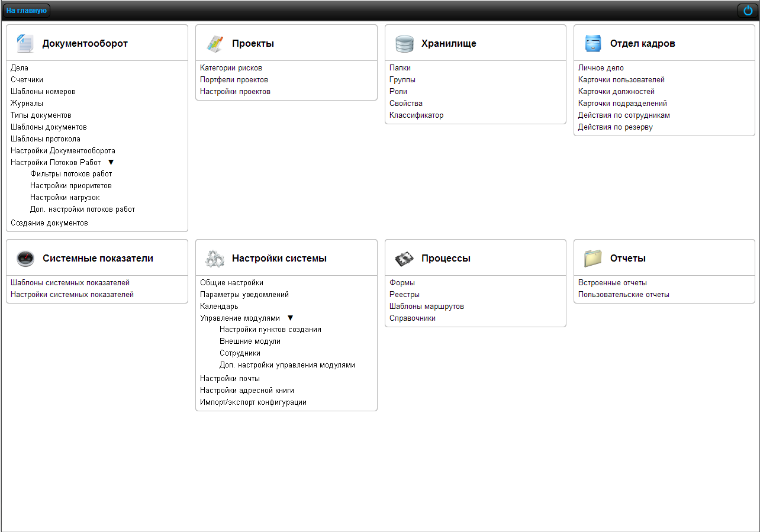Open Шаблоны маршрутов link
This screenshot has height=532, width=760.
pyautogui.click(x=427, y=307)
